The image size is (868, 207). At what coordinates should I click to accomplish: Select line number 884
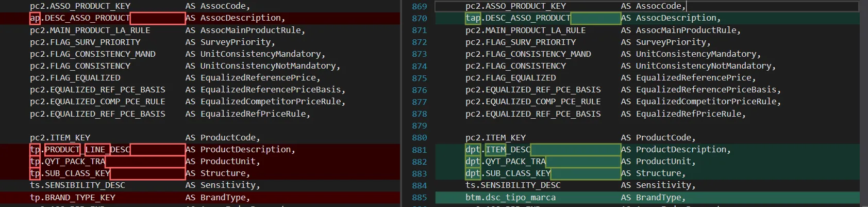pos(419,185)
